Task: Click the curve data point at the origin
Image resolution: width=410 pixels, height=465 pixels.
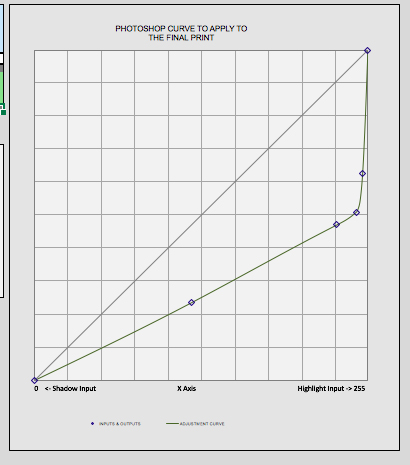Action: [34, 380]
